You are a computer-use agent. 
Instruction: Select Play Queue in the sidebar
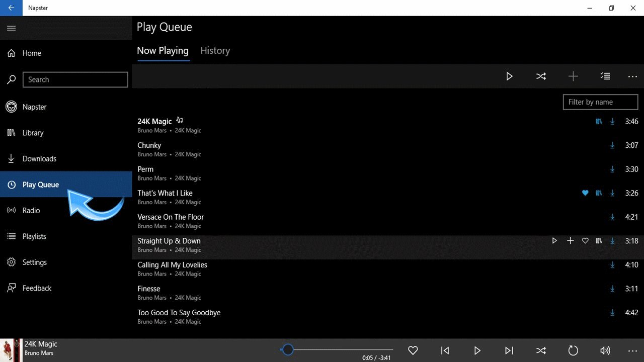pyautogui.click(x=66, y=185)
